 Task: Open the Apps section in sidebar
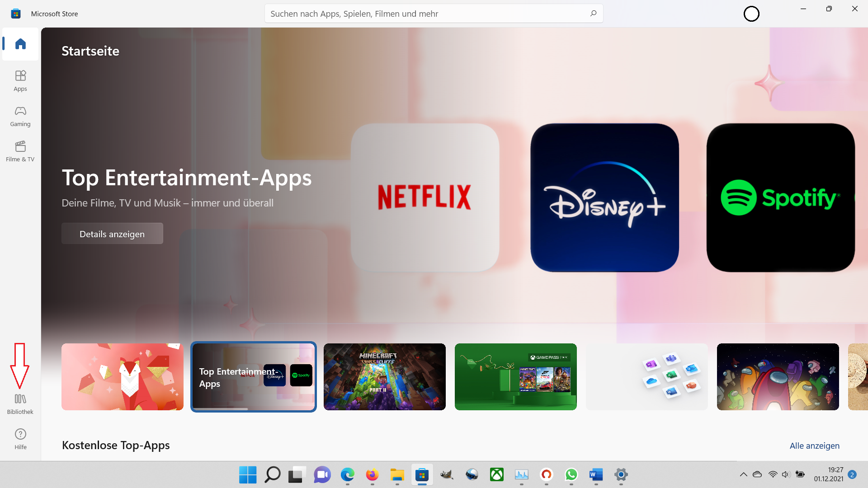click(20, 80)
